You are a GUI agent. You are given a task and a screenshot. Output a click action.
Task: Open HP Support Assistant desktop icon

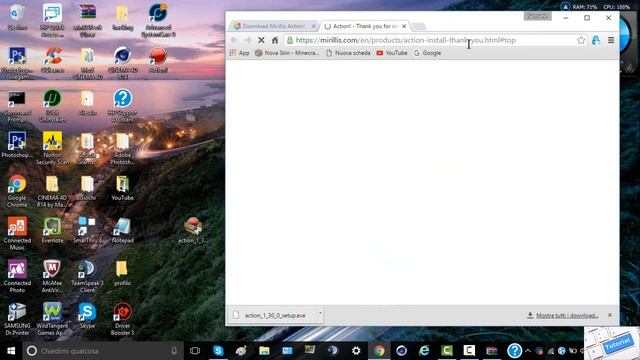coord(122,106)
